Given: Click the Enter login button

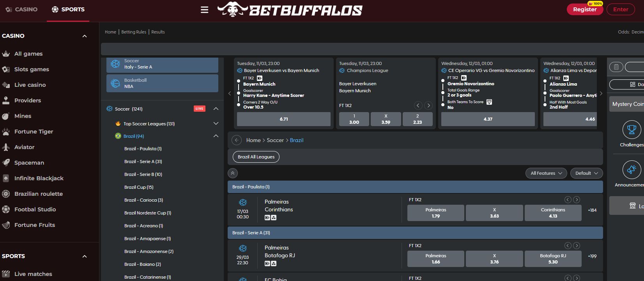Looking at the screenshot, I should point(621,9).
